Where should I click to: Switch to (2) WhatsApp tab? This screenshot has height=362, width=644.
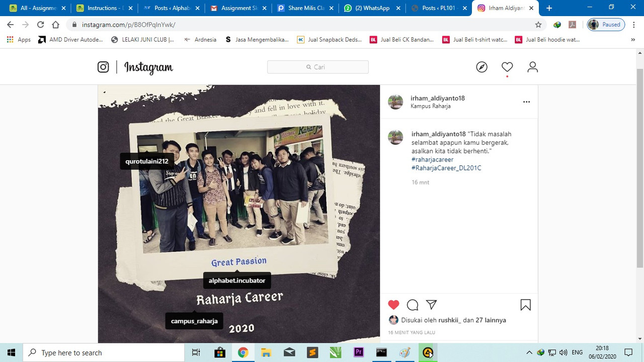pos(372,8)
